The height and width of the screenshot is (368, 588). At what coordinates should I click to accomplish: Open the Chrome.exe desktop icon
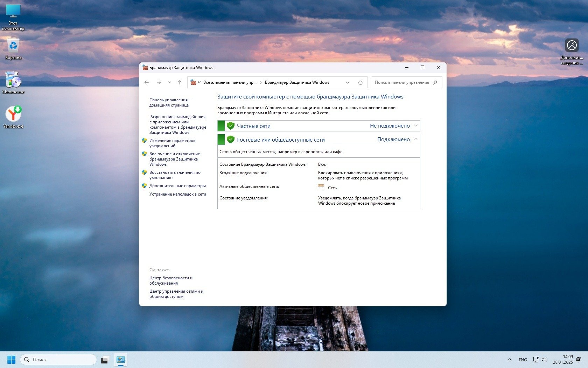[x=13, y=82]
